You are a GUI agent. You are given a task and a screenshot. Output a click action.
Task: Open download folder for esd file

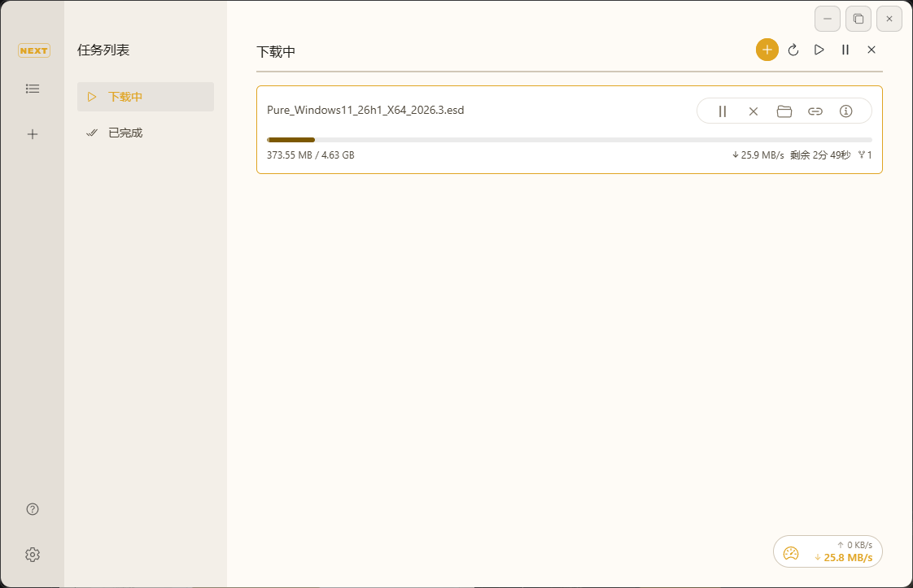coord(784,111)
